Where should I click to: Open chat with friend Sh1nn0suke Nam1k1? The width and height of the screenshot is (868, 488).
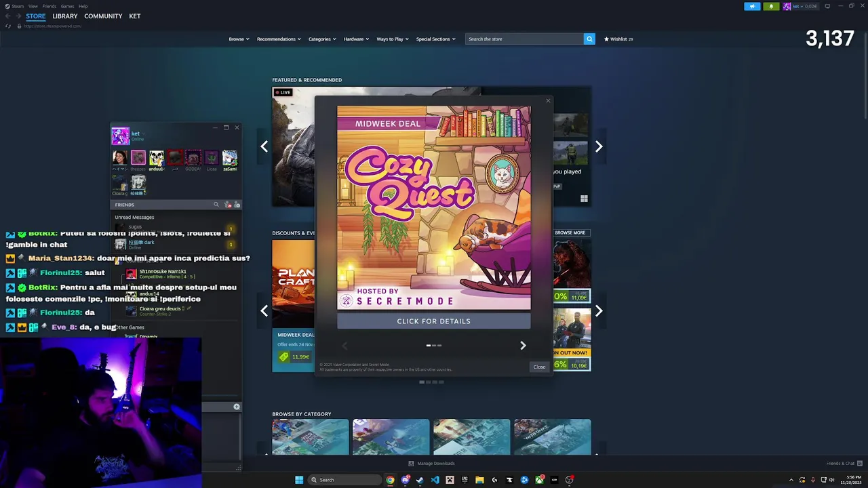pyautogui.click(x=163, y=274)
